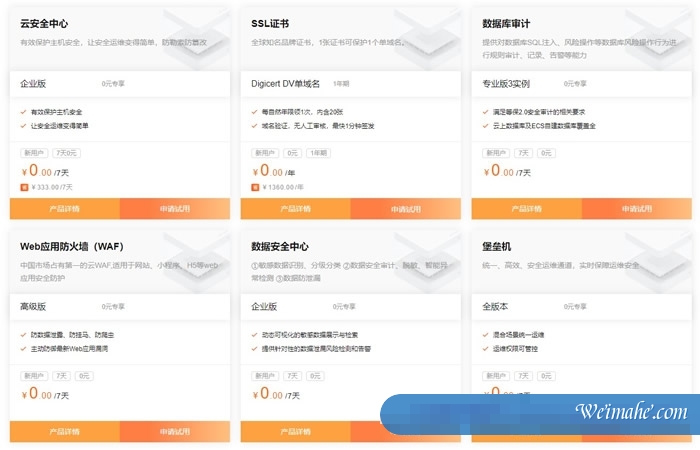Click the checkmark next to 防数据泄露、防挂马、防爬虫
The image size is (700, 450).
pos(24,334)
